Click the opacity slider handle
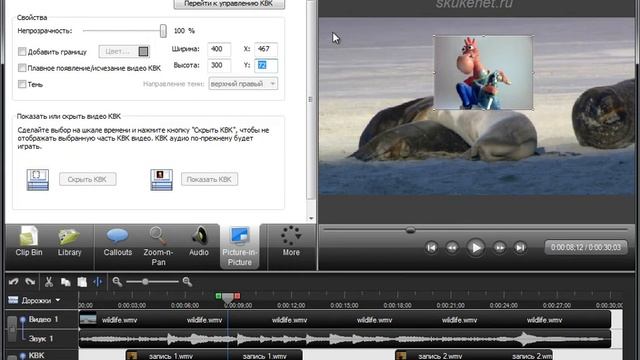Image resolution: width=640 pixels, height=360 pixels. [163, 31]
